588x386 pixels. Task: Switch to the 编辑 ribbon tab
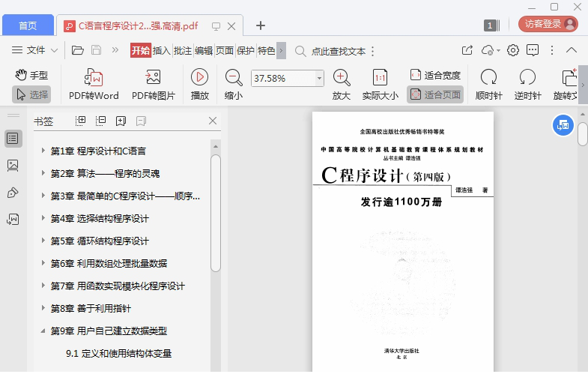point(204,50)
